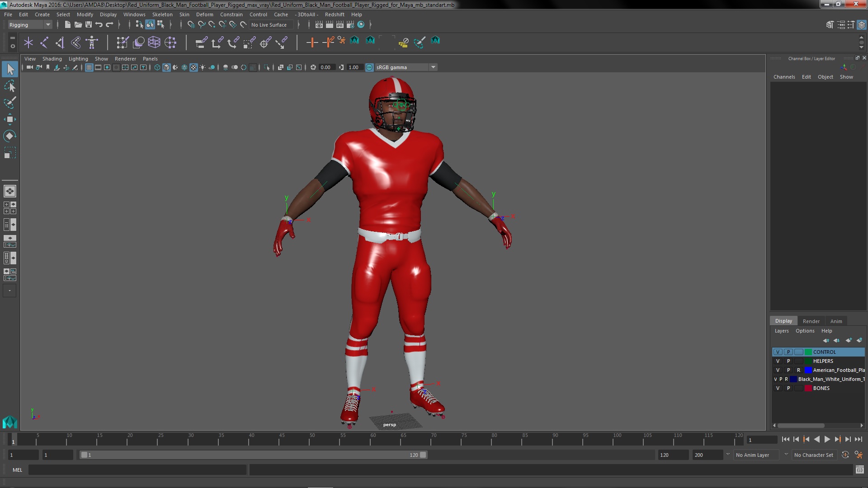Click the HumanIK skeleton figure shelf icon
868x488 pixels.
tap(92, 42)
